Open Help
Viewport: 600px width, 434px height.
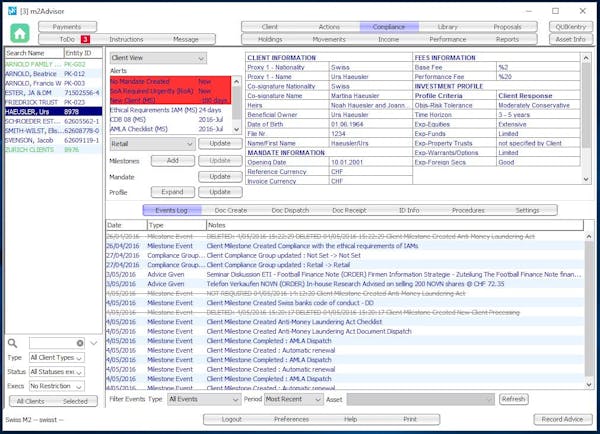click(x=351, y=419)
